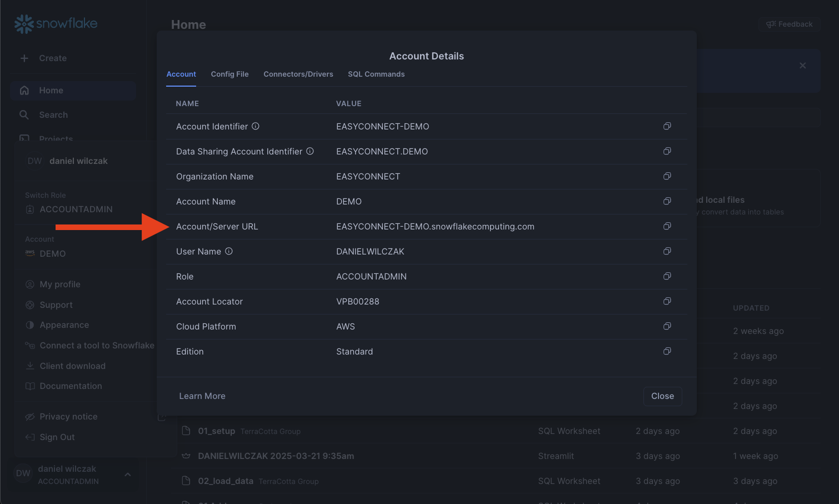Viewport: 839px width, 504px height.
Task: Close the Account Details dialog
Action: 662,396
